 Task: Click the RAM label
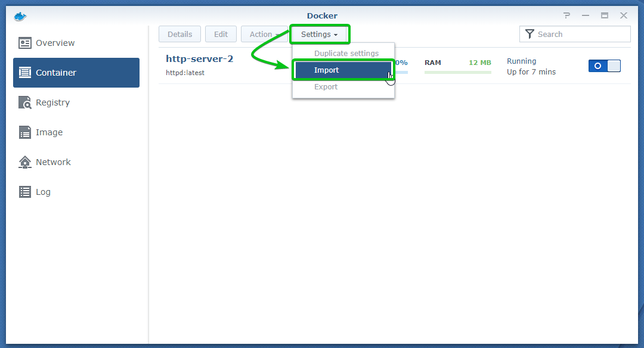433,63
